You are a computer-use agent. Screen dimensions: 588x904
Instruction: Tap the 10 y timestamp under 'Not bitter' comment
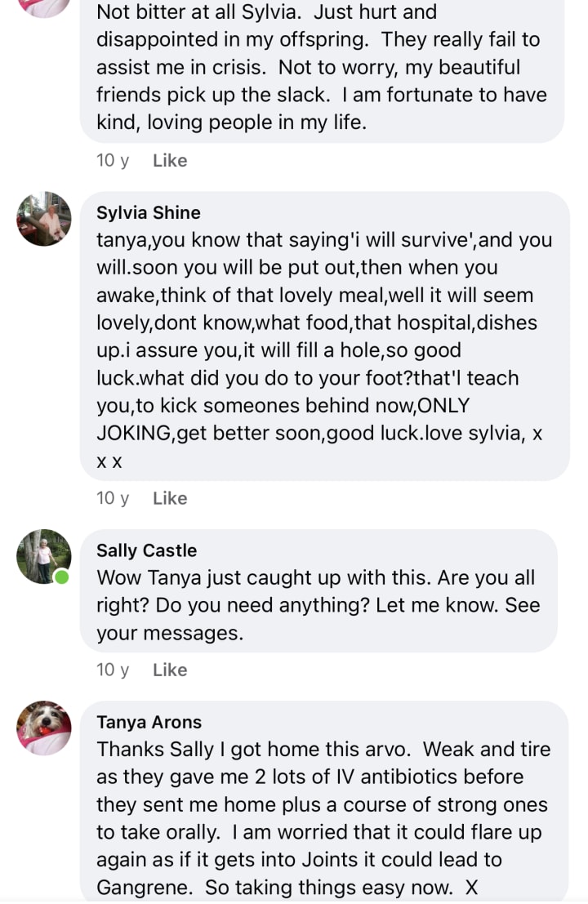pyautogui.click(x=113, y=160)
